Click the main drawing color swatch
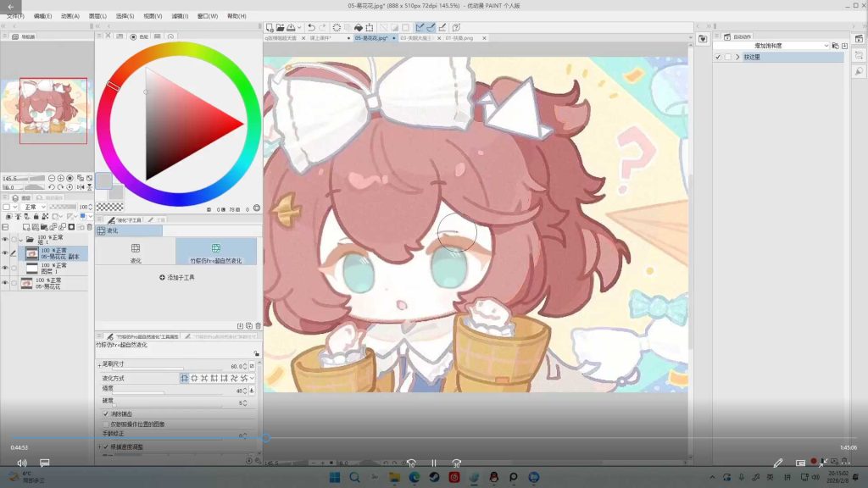This screenshot has width=868, height=488. [x=103, y=180]
